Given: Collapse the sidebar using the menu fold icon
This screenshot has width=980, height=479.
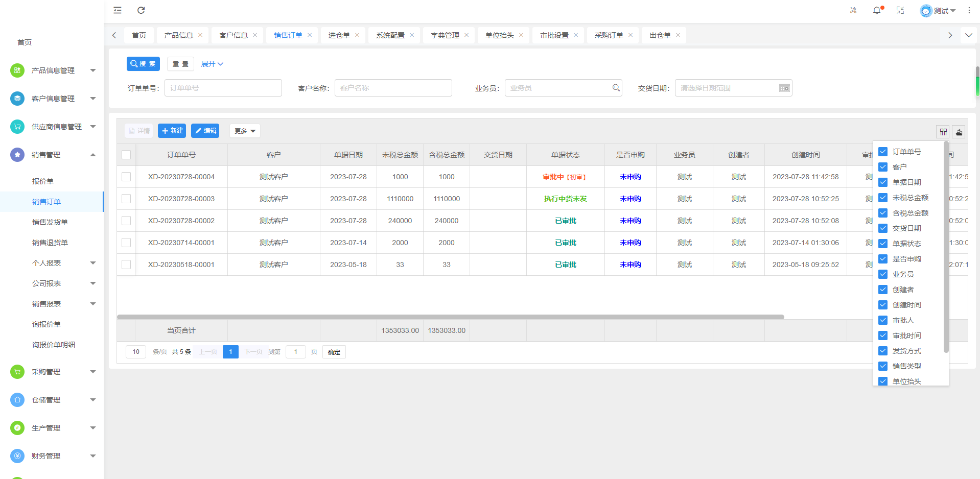Looking at the screenshot, I should point(118,10).
